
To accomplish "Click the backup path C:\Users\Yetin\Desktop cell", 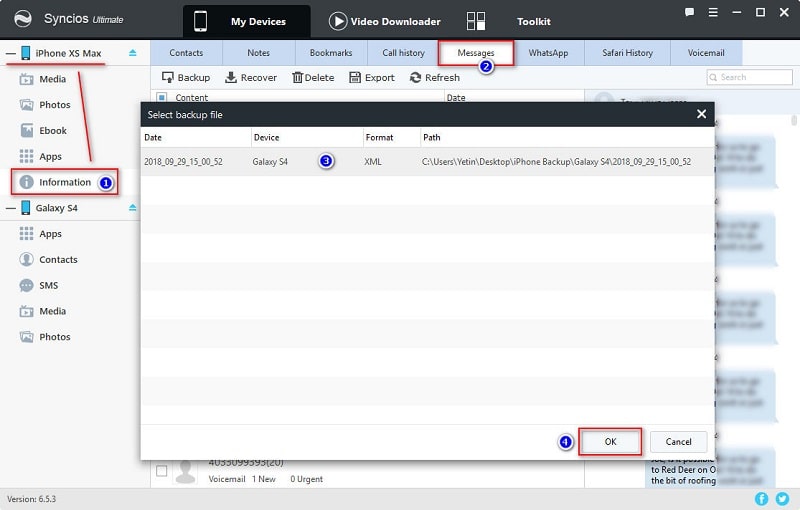I will [556, 162].
